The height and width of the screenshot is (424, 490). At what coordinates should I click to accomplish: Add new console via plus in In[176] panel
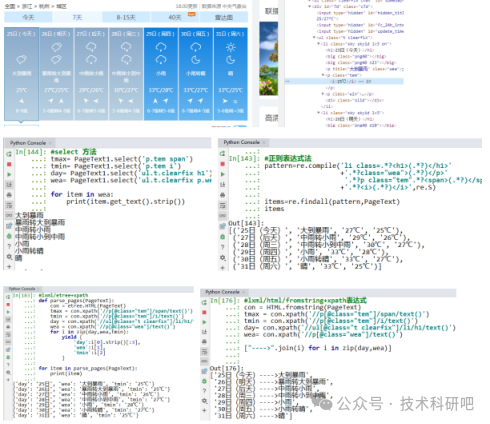click(x=204, y=410)
